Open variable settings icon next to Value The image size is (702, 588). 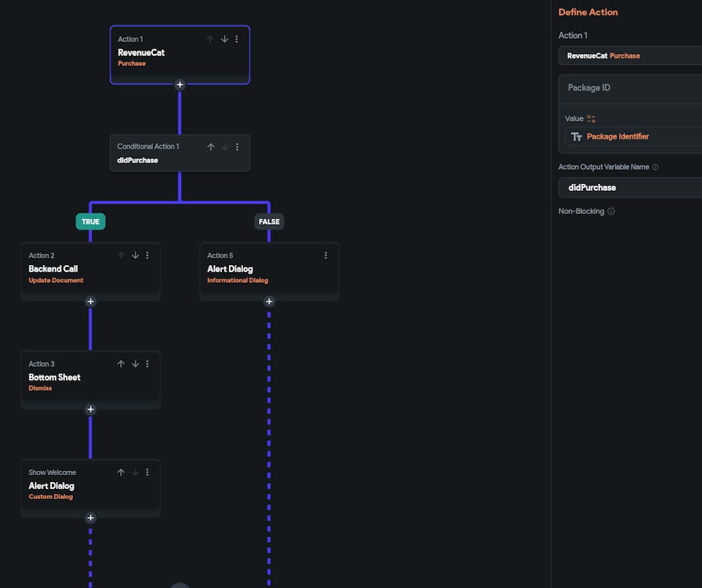pyautogui.click(x=591, y=119)
